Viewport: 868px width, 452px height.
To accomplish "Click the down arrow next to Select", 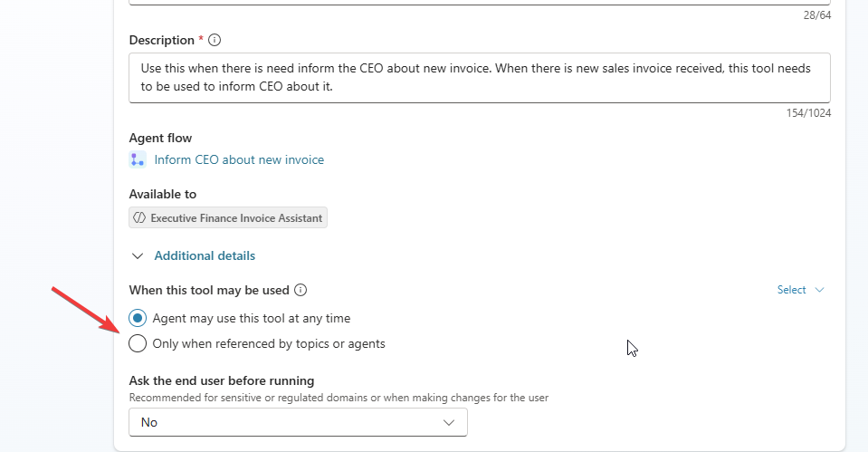I will (x=820, y=290).
